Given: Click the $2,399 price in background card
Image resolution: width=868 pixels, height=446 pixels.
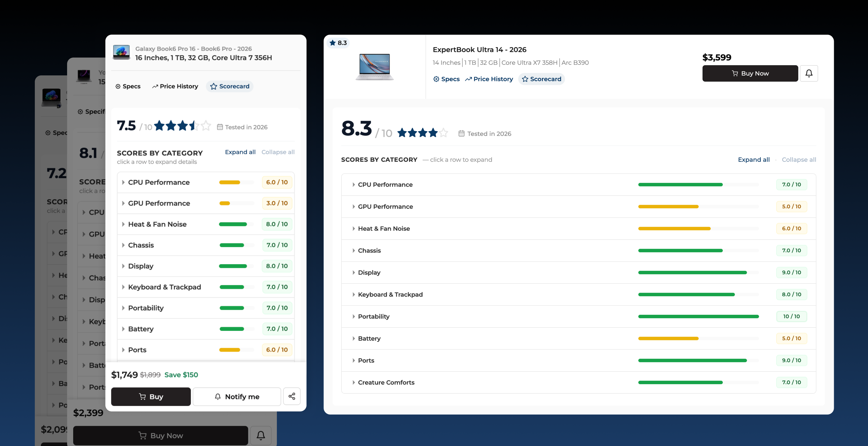Looking at the screenshot, I should 88,413.
